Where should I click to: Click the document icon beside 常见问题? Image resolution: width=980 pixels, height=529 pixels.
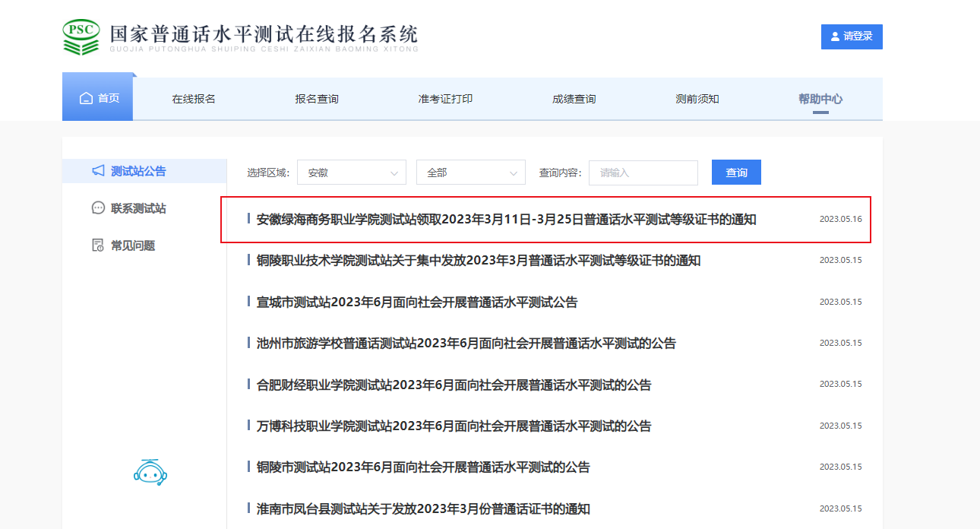coord(98,245)
